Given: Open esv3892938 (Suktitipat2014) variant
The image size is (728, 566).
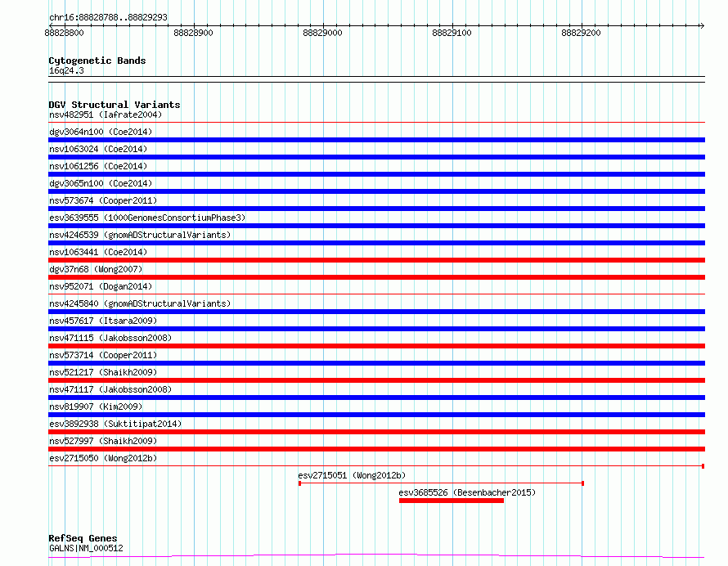Looking at the screenshot, I should (115, 424).
